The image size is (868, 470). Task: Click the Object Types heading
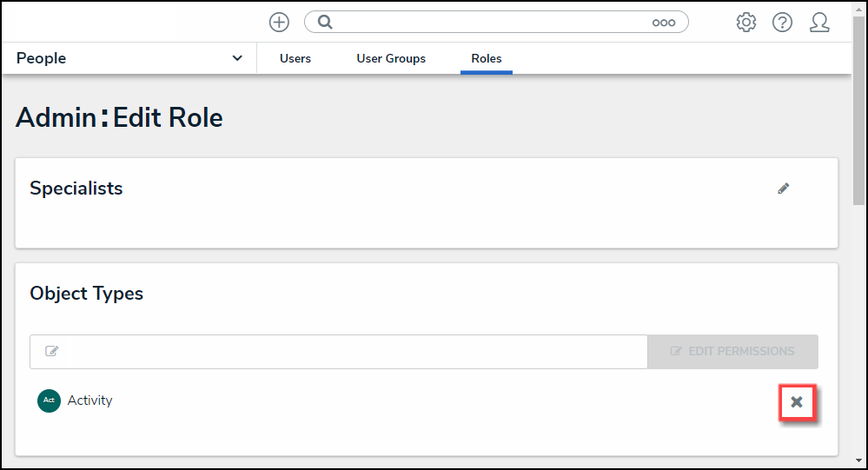[x=86, y=294]
